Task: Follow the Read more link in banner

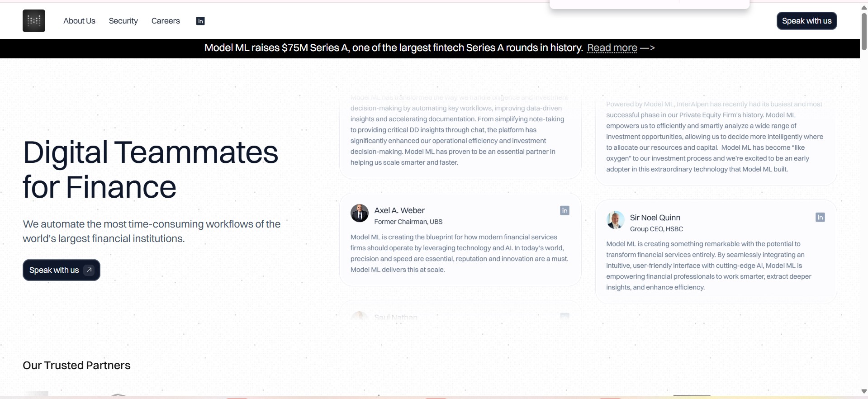Action: tap(612, 48)
